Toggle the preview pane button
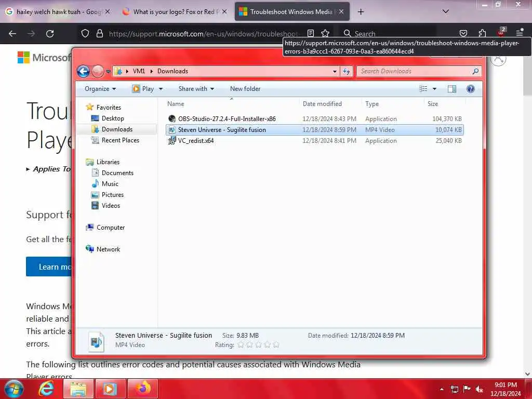The width and height of the screenshot is (532, 399). coord(451,89)
